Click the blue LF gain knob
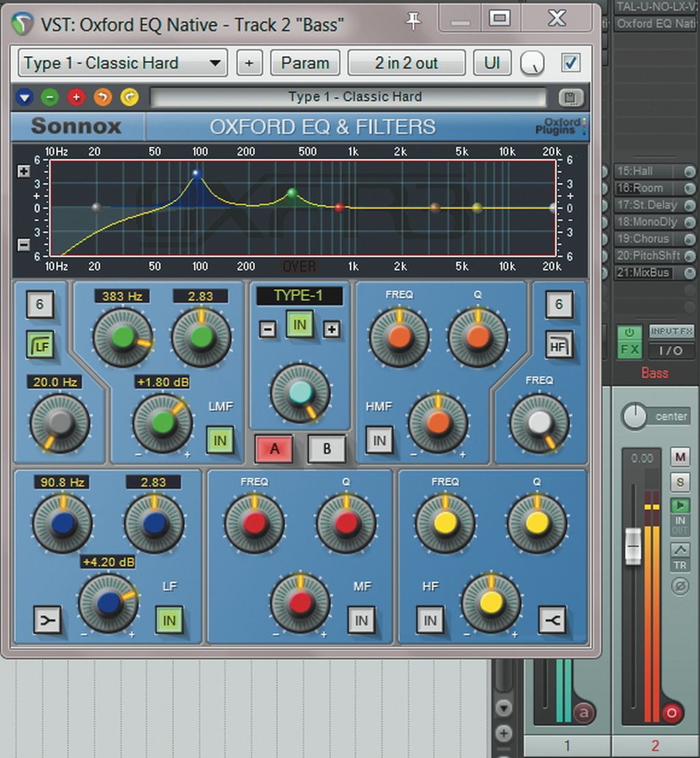The height and width of the screenshot is (758, 700). coord(108,603)
